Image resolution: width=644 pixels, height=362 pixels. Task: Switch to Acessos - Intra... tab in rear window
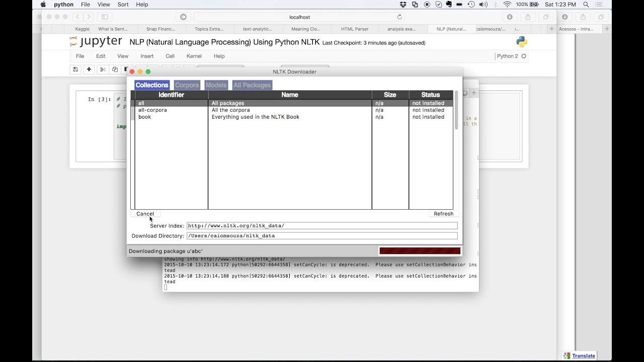point(576,29)
